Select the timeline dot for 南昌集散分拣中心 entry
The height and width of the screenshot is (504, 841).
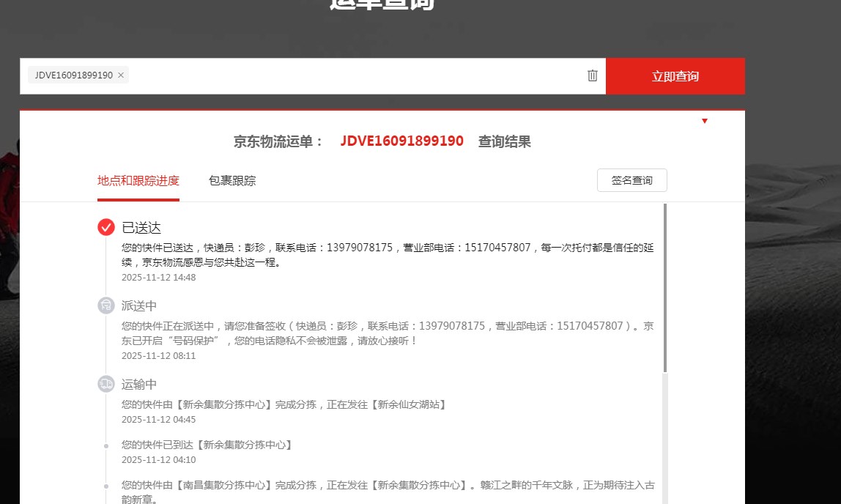coord(106,486)
